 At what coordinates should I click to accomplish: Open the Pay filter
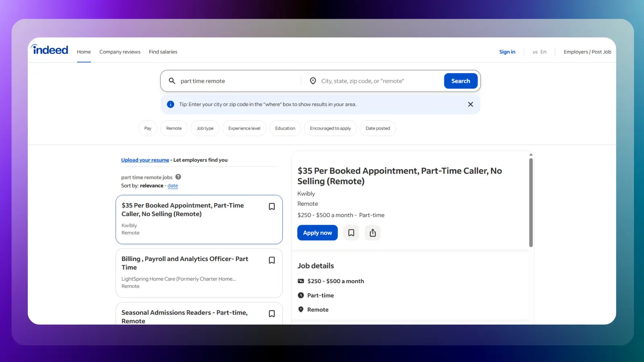[x=148, y=128]
